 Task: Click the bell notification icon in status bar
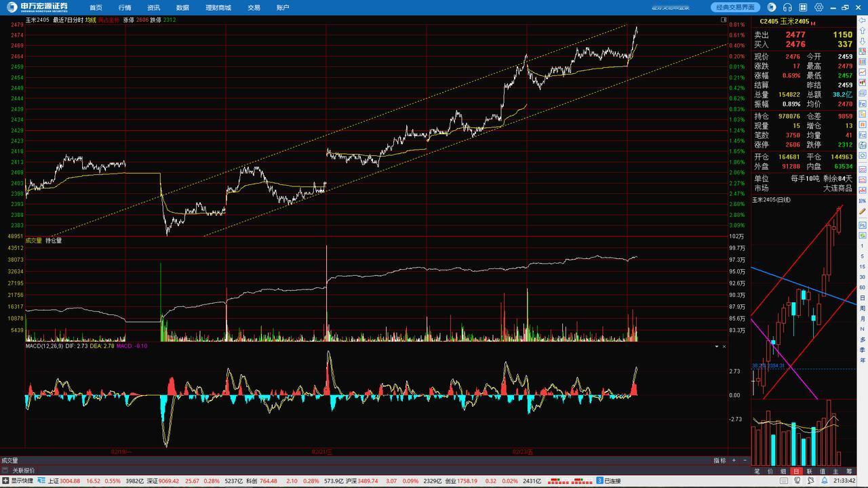coord(825,481)
